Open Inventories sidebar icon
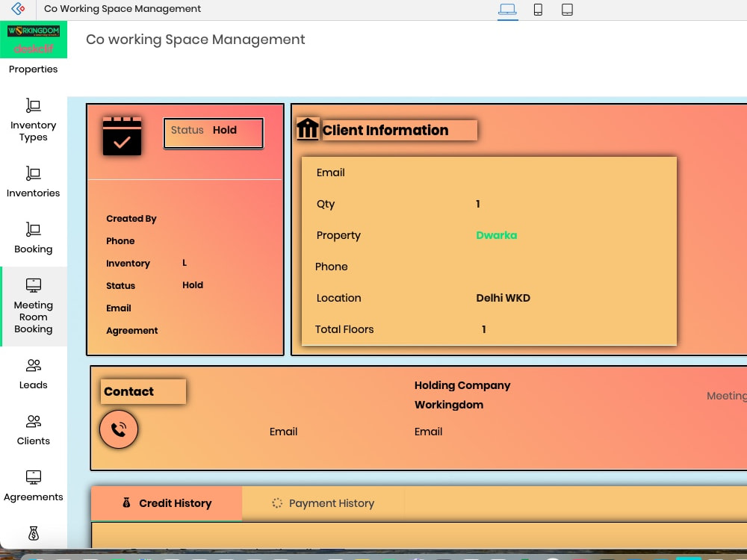747x560 pixels. coord(34,173)
